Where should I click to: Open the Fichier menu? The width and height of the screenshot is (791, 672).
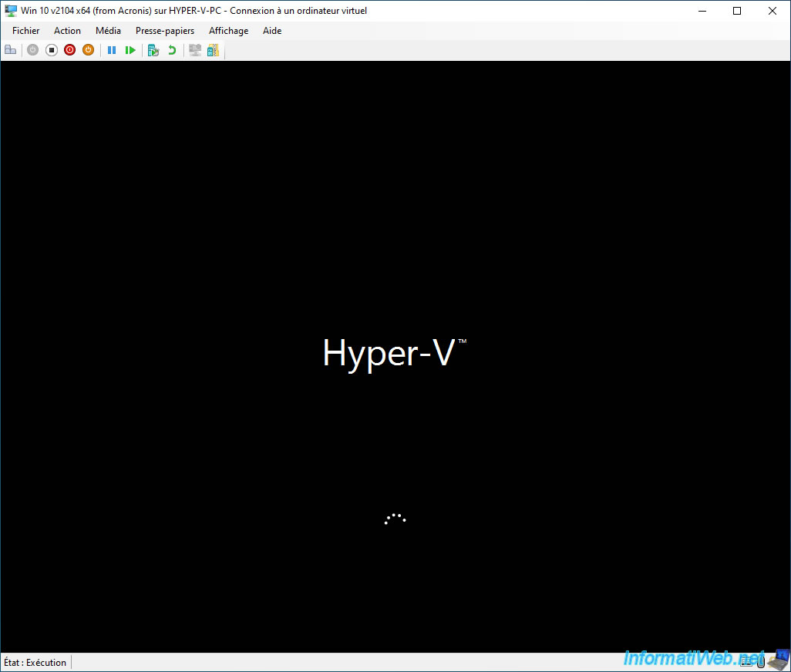coord(25,31)
